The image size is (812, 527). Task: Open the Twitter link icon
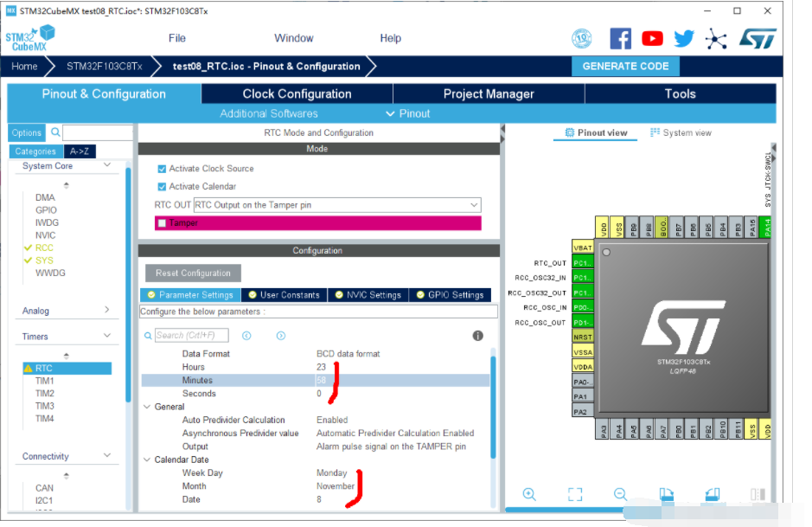tap(684, 38)
